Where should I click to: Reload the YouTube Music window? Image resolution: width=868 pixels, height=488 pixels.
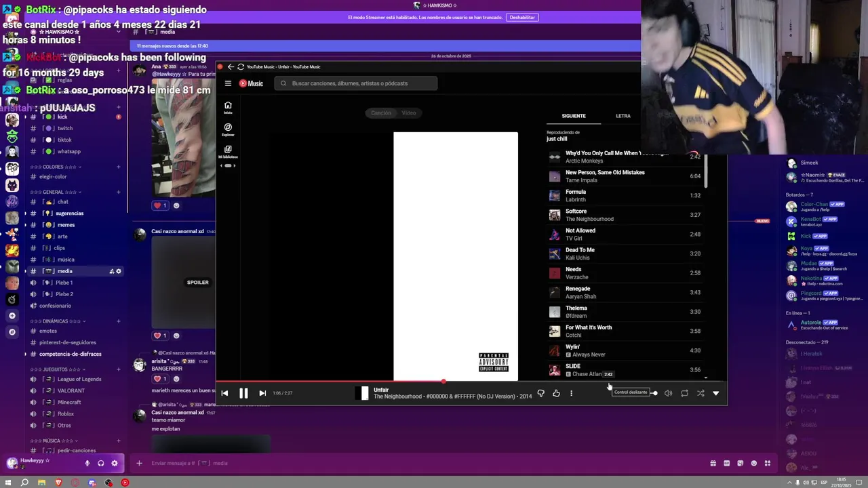240,66
